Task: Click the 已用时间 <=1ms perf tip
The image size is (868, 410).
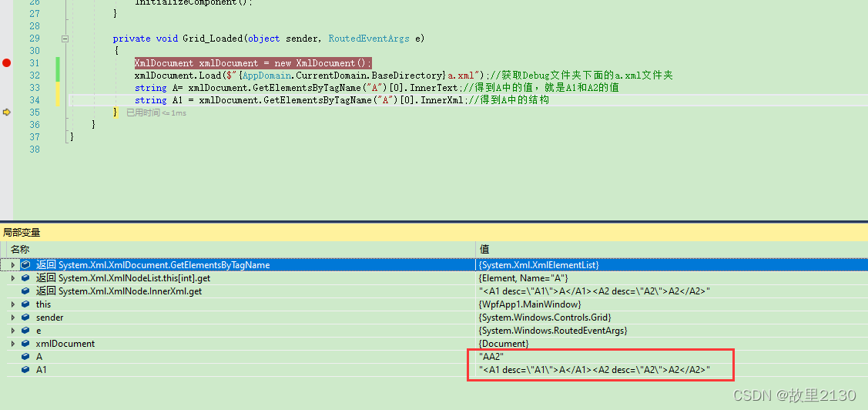Action: 156,113
